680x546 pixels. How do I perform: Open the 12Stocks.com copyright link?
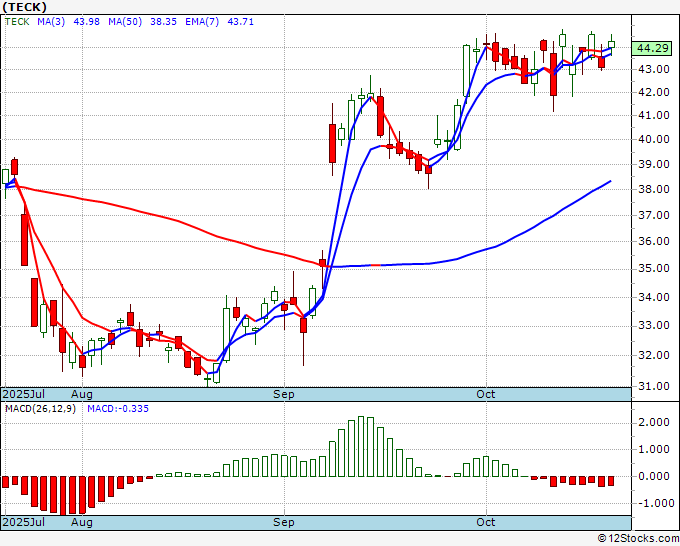coord(638,538)
